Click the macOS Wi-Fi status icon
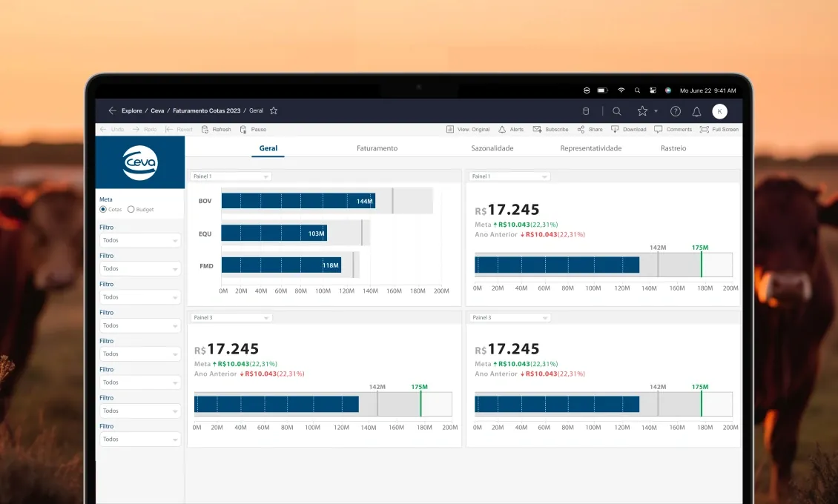The height and width of the screenshot is (504, 838). [621, 90]
